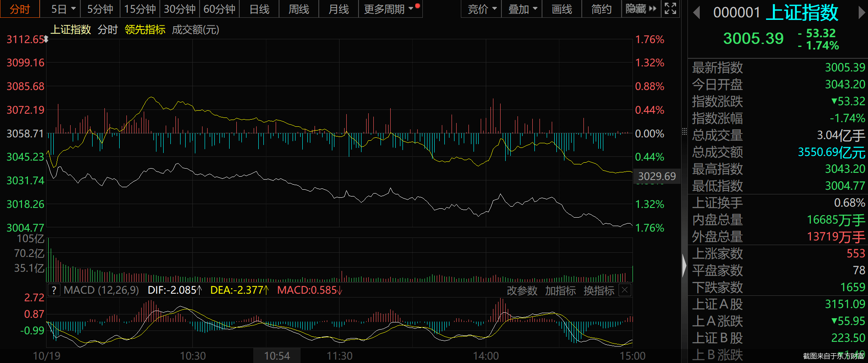Screen dimensions: 868x363
Task: Click the y-axis scale adjust icon near 3112.65
Action: pos(46,39)
